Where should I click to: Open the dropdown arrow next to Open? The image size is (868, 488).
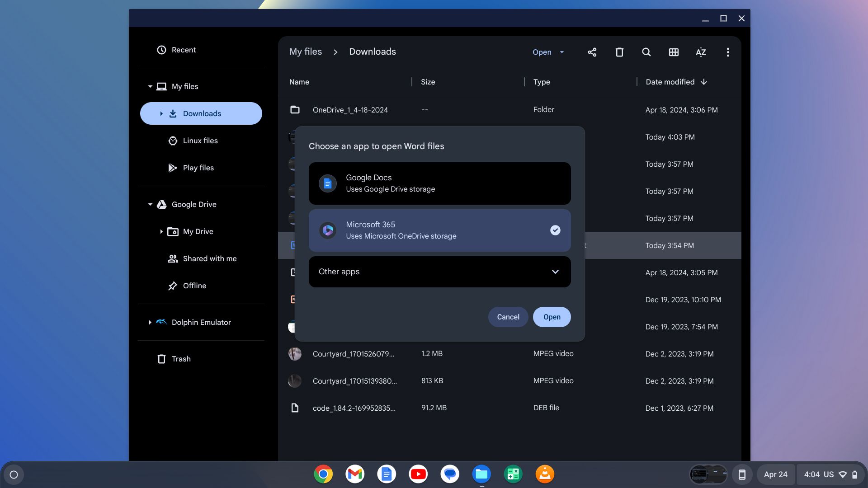[x=562, y=52]
